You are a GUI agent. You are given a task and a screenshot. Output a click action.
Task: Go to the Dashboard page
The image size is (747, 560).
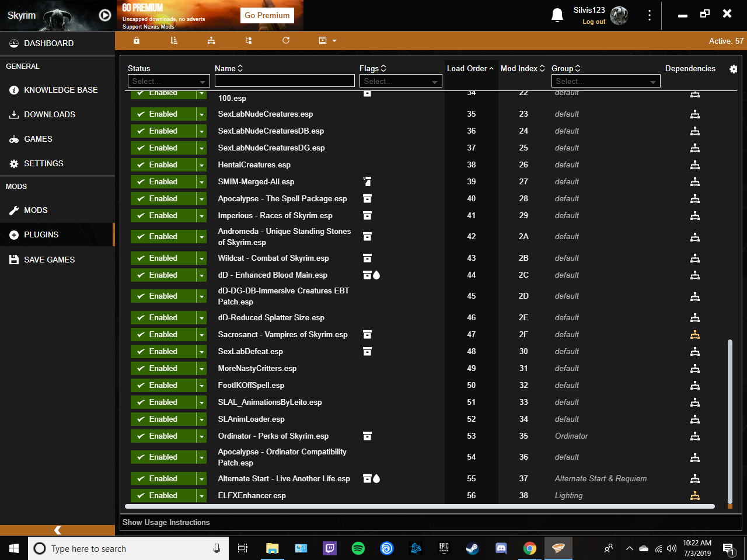click(x=57, y=43)
